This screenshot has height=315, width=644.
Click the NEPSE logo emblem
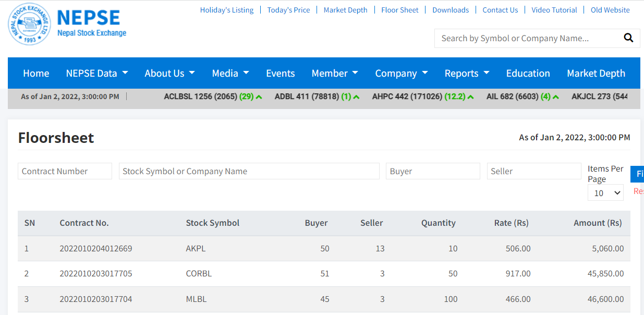tap(30, 24)
